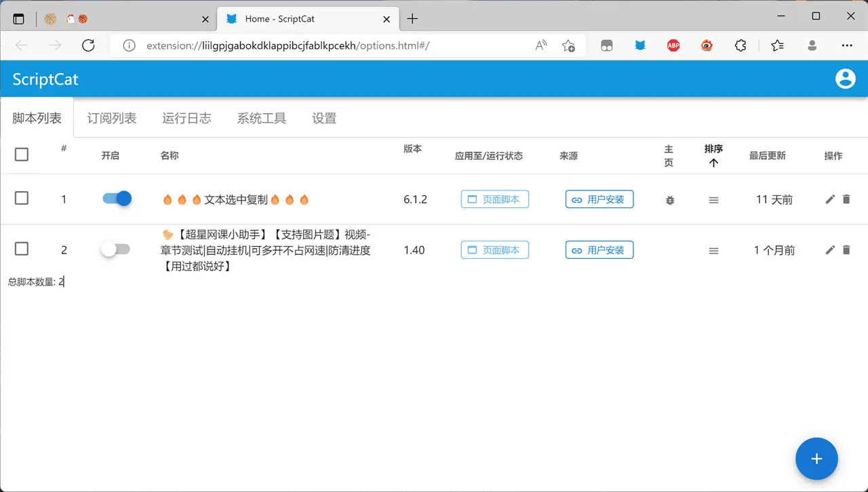Switch to the 订阅列表 tab

(112, 119)
